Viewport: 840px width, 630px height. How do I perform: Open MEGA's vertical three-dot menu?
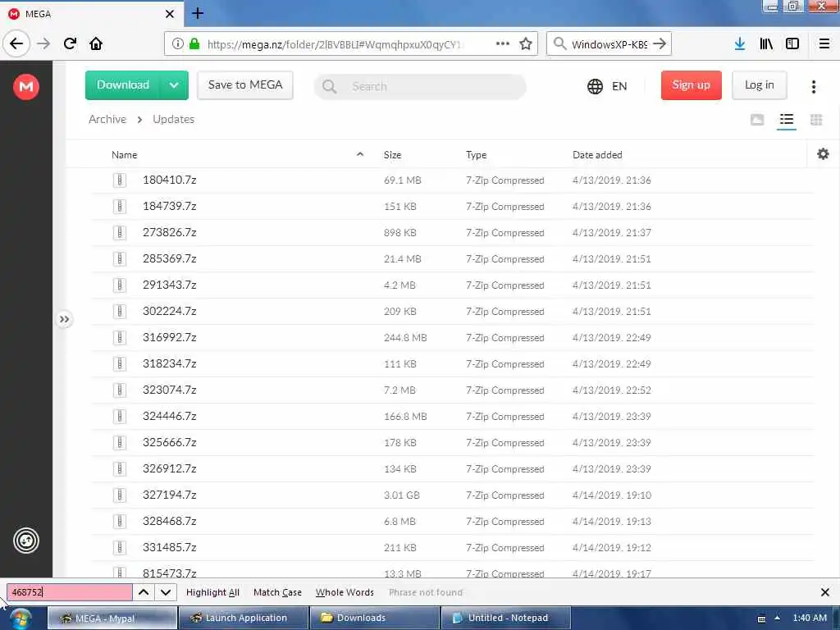(813, 87)
